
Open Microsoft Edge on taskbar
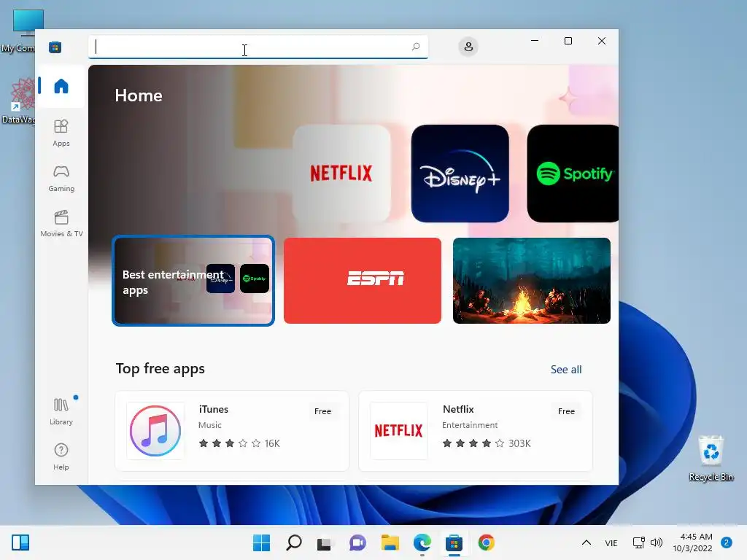[x=422, y=542]
